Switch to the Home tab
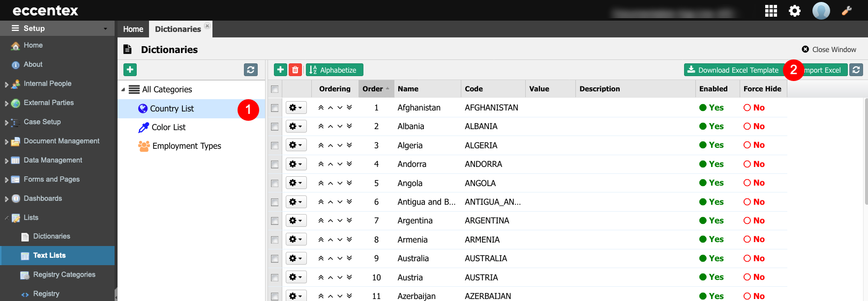 pyautogui.click(x=133, y=29)
